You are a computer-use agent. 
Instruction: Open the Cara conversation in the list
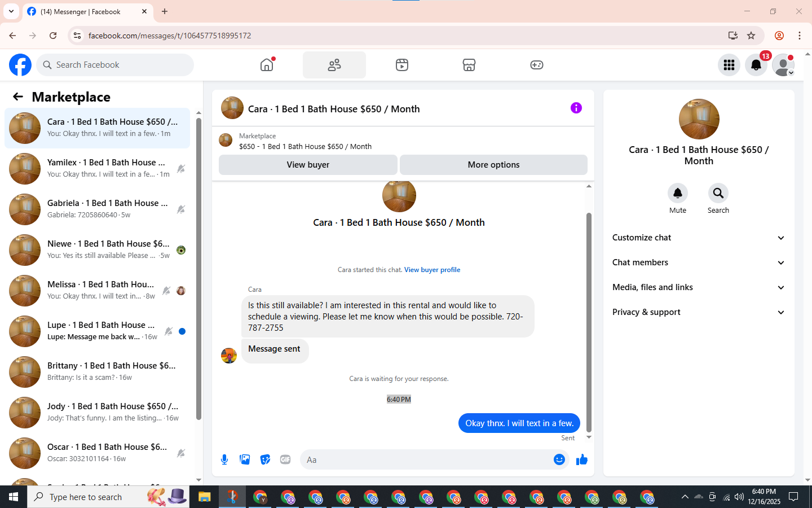[x=97, y=128]
